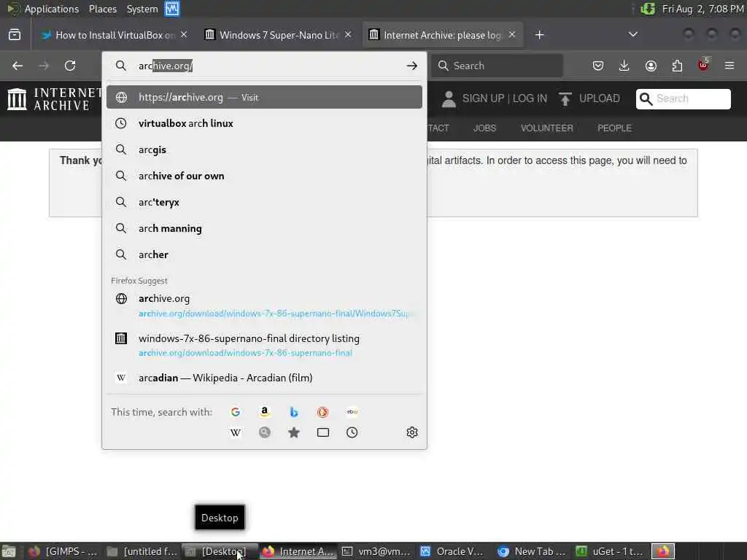Click UPLOAD link on Archive header
The image size is (747, 560).
[600, 98]
